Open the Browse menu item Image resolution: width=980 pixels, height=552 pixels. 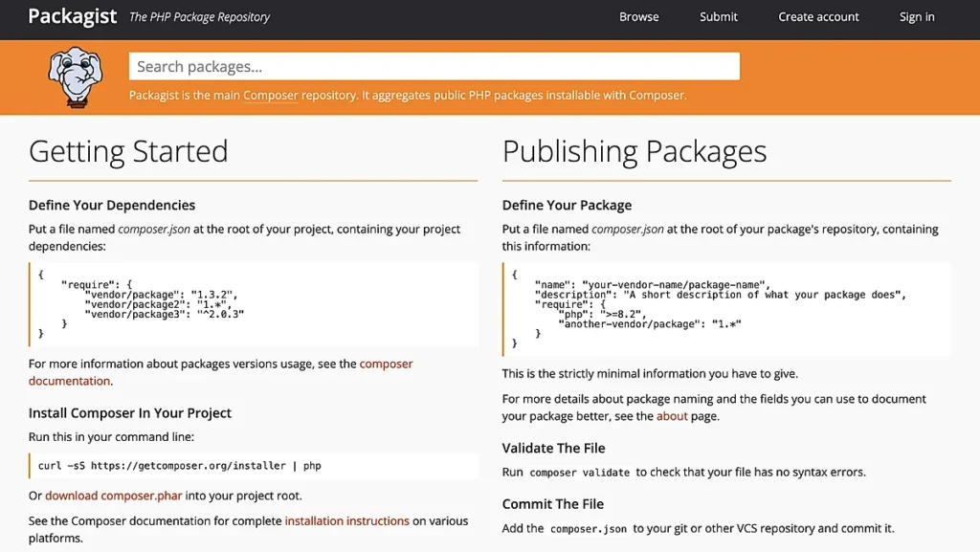point(638,17)
